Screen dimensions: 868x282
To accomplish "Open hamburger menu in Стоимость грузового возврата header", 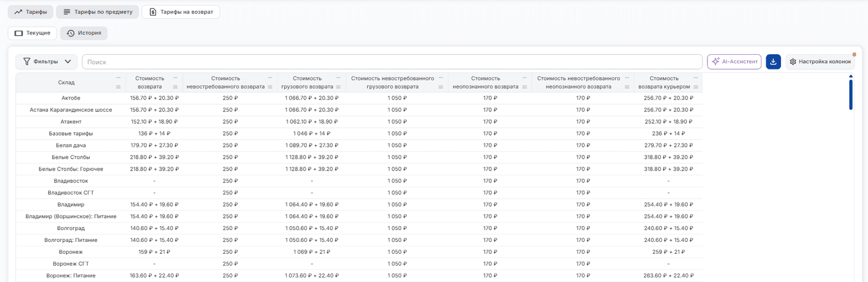I will (338, 87).
